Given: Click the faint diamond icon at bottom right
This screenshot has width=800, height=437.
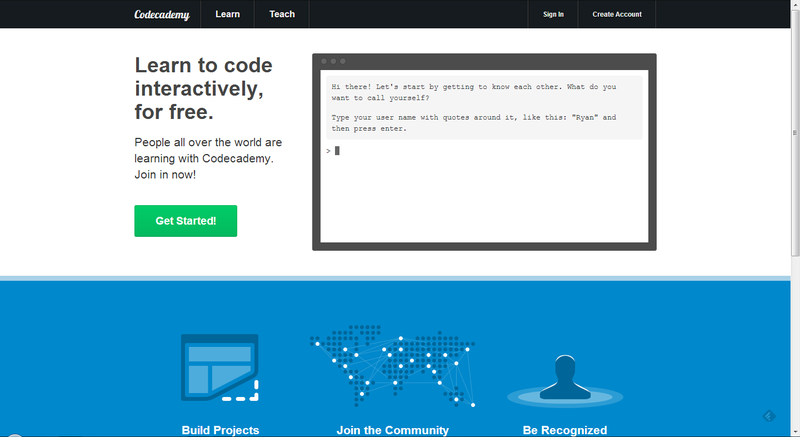Looking at the screenshot, I should 769,416.
